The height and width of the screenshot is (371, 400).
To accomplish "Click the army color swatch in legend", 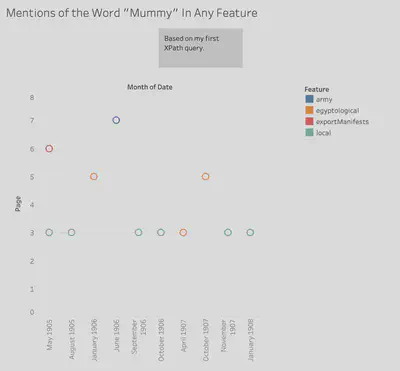I will (x=309, y=99).
